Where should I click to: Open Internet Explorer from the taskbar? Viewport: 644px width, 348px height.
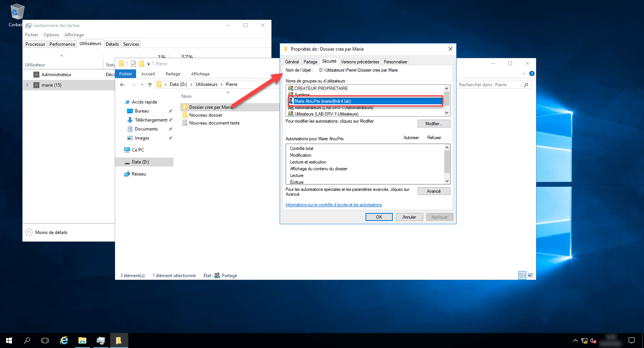click(64, 340)
